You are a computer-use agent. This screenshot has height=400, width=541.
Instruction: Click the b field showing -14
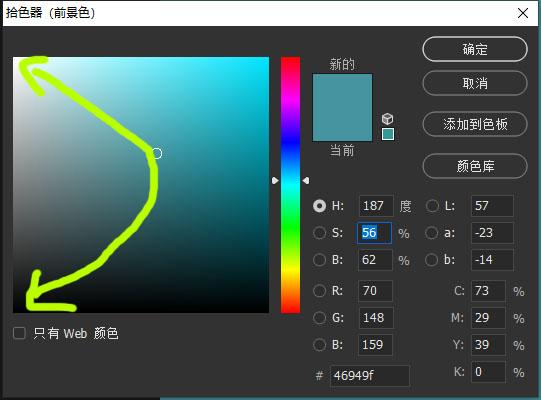(x=492, y=260)
